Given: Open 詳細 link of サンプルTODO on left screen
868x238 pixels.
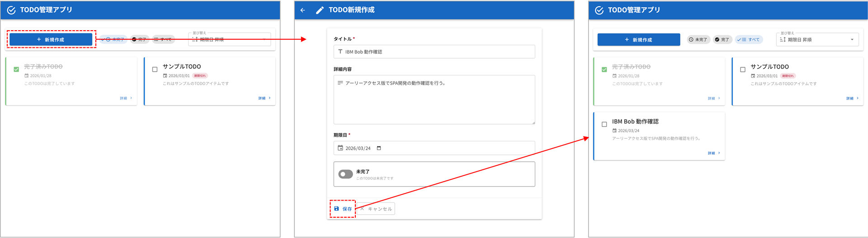Looking at the screenshot, I should [x=264, y=98].
